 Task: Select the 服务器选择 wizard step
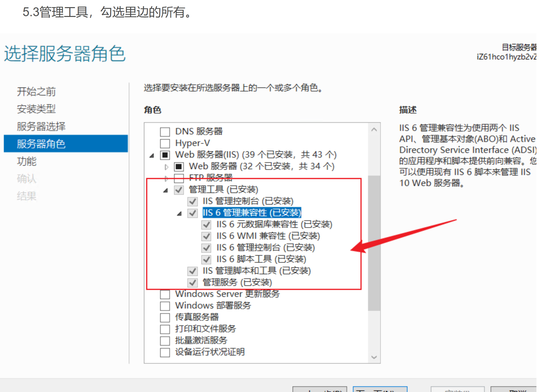tap(41, 126)
